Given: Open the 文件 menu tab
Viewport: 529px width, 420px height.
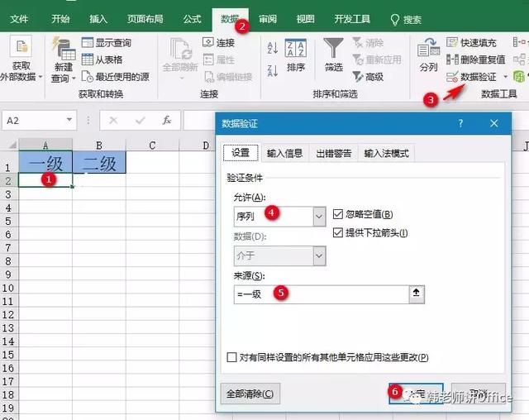Looking at the screenshot, I should [19, 19].
